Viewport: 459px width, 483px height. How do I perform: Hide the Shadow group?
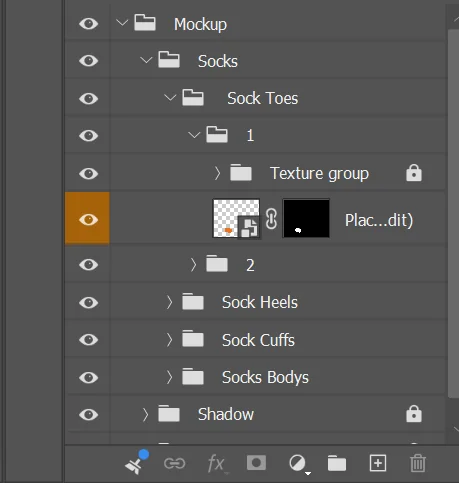(x=88, y=414)
